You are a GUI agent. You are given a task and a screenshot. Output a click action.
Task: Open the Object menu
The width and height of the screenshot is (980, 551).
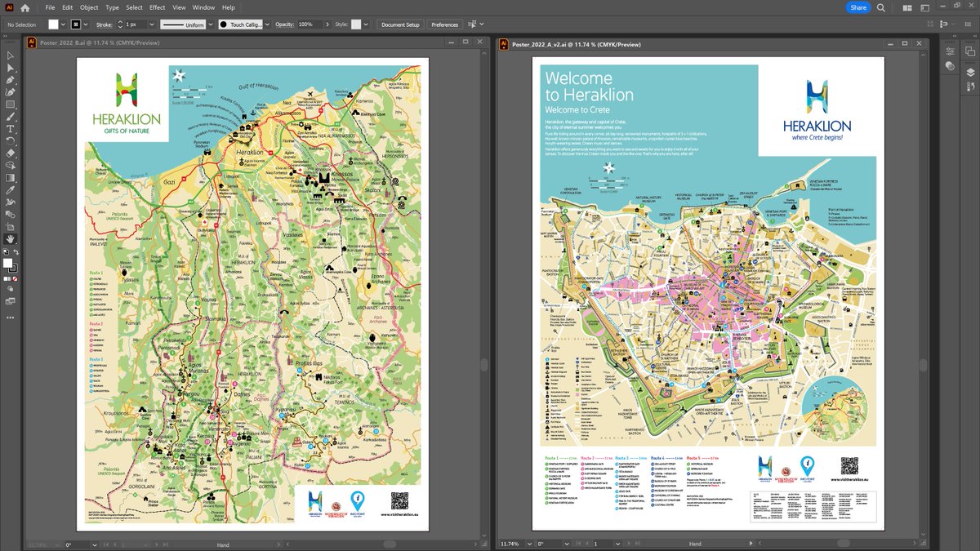(90, 7)
